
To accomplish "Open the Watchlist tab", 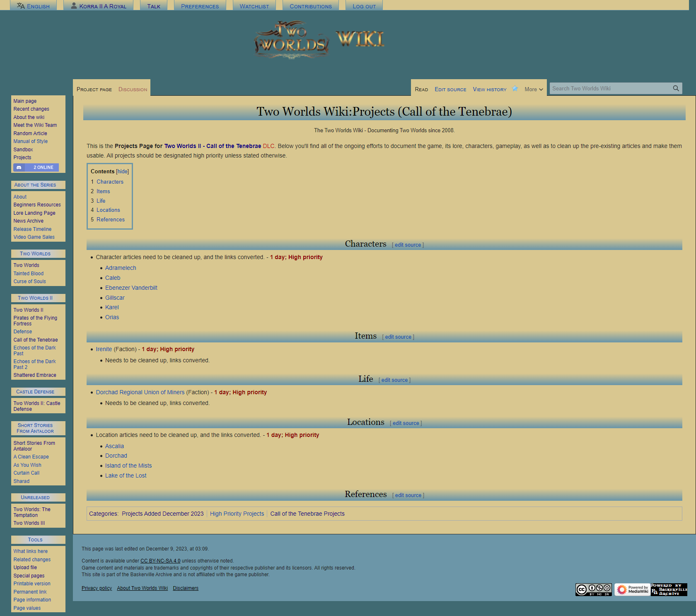I will pyautogui.click(x=254, y=6).
